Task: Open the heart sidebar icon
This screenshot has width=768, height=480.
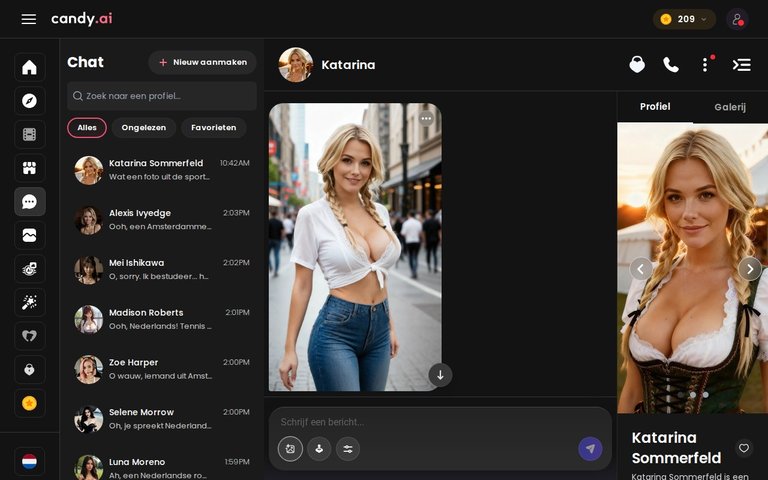Action: click(29, 336)
